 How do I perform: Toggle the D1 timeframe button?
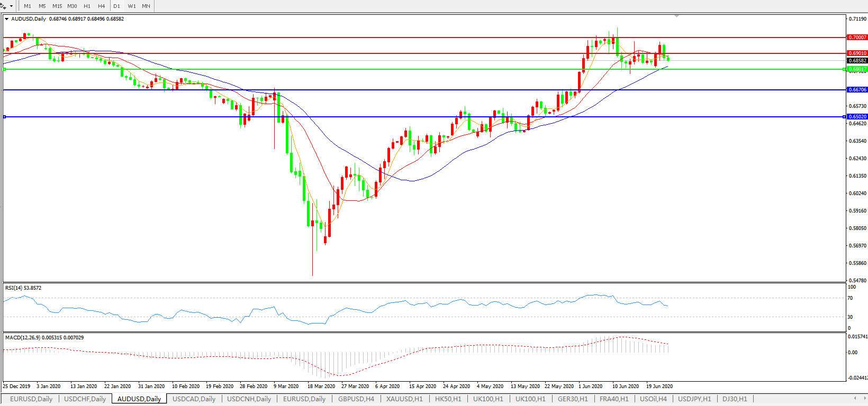[117, 6]
